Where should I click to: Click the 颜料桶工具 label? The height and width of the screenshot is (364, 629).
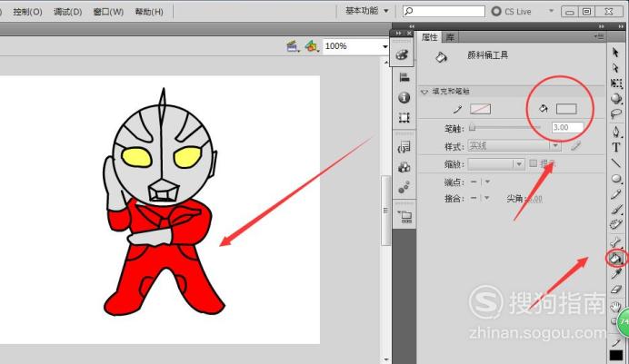[x=487, y=54]
